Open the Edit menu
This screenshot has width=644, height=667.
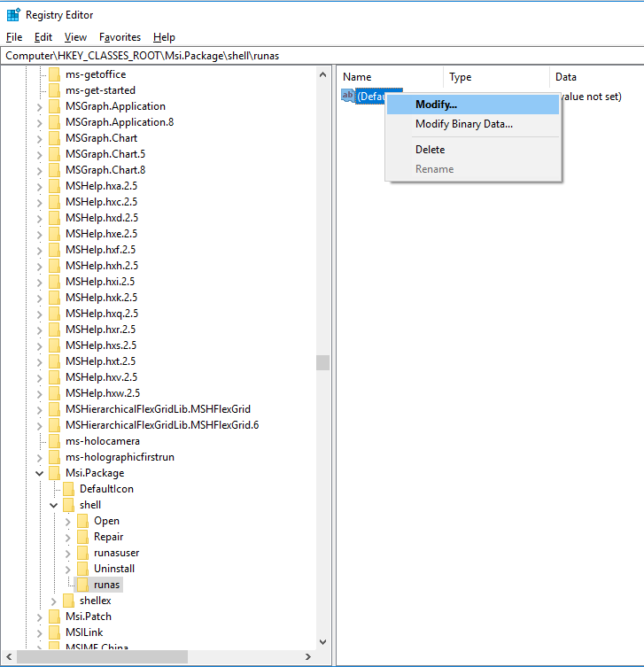click(43, 37)
